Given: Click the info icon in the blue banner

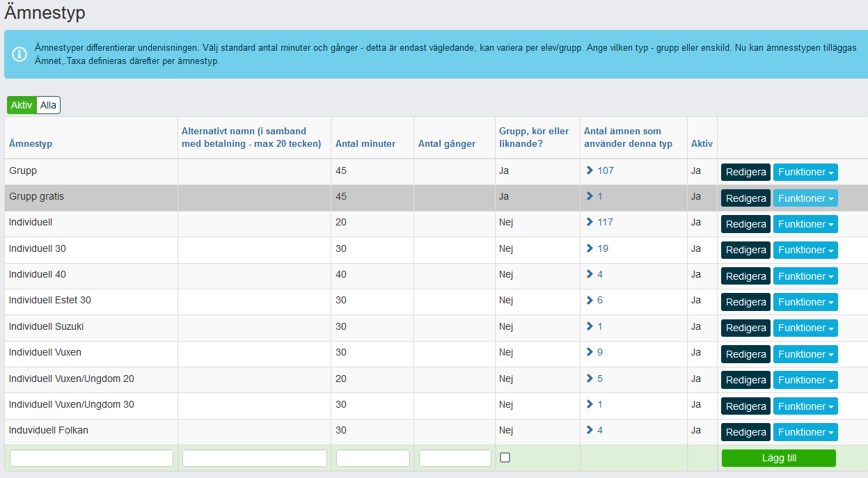Looking at the screenshot, I should pyautogui.click(x=20, y=54).
